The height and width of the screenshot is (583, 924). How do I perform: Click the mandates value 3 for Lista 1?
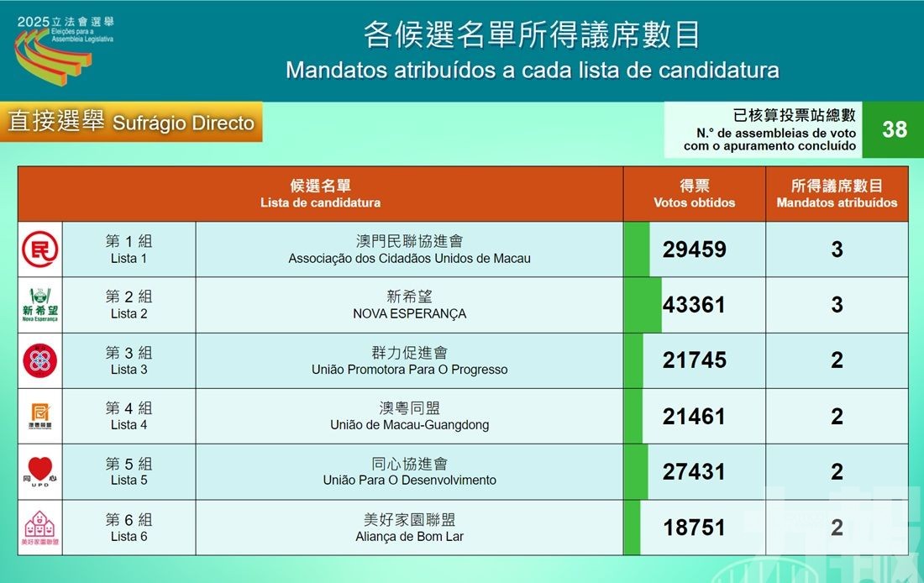point(837,249)
